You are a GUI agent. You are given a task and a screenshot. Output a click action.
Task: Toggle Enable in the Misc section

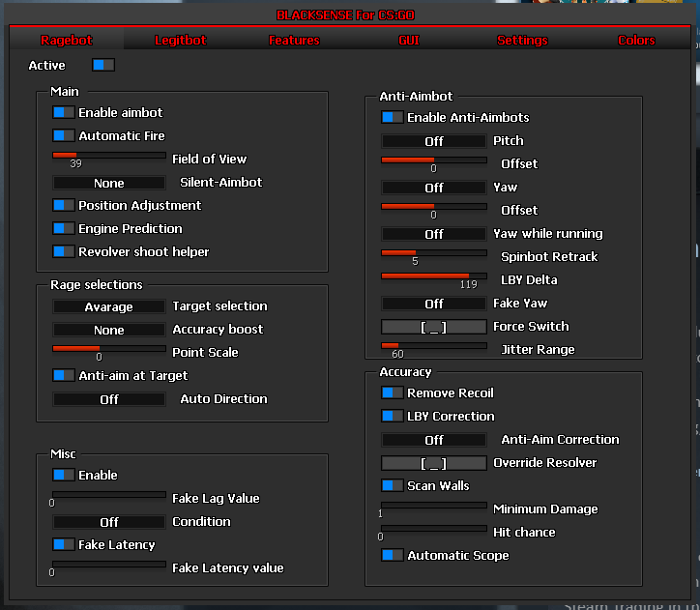coord(64,475)
